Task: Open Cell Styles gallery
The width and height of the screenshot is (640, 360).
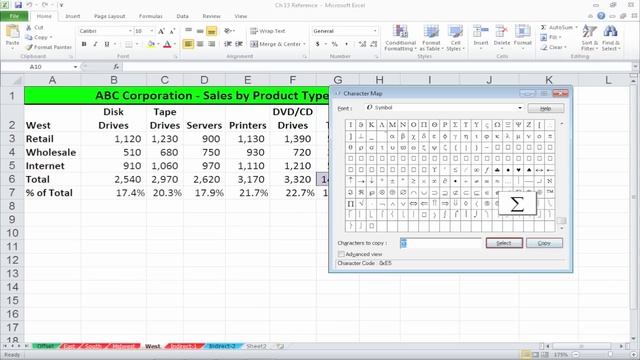Action: pos(455,38)
